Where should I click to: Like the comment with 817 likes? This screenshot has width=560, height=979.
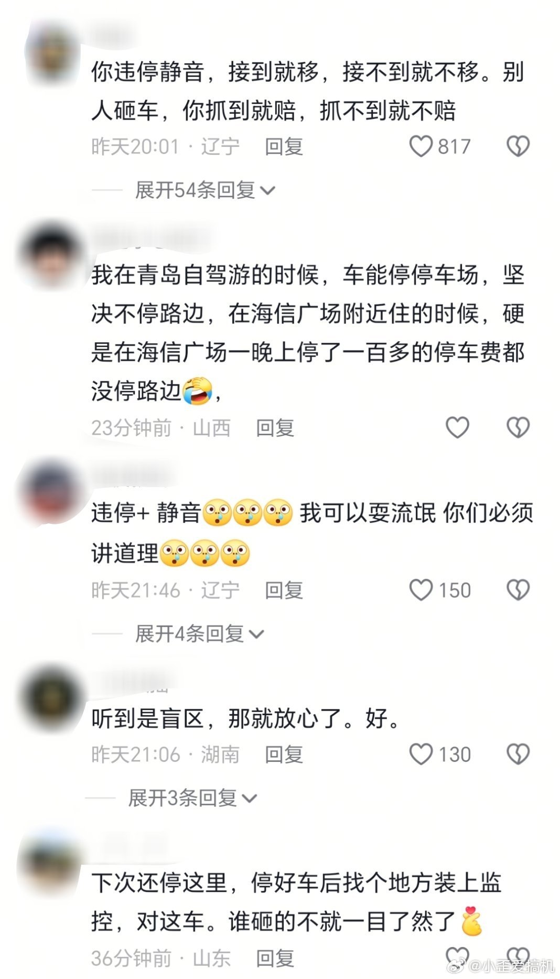point(421,146)
